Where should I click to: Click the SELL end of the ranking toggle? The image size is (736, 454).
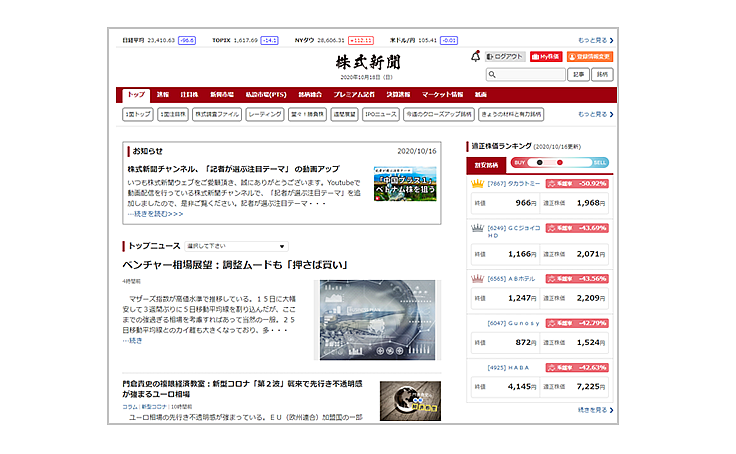tap(599, 162)
